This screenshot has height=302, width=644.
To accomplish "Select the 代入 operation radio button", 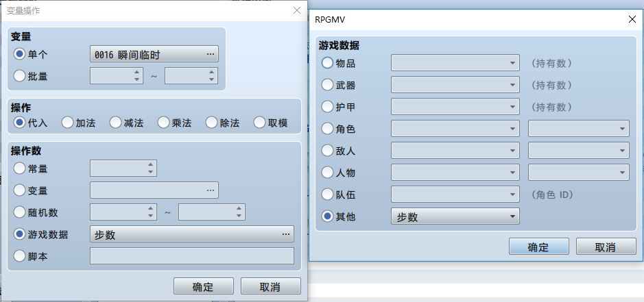I will pyautogui.click(x=19, y=123).
